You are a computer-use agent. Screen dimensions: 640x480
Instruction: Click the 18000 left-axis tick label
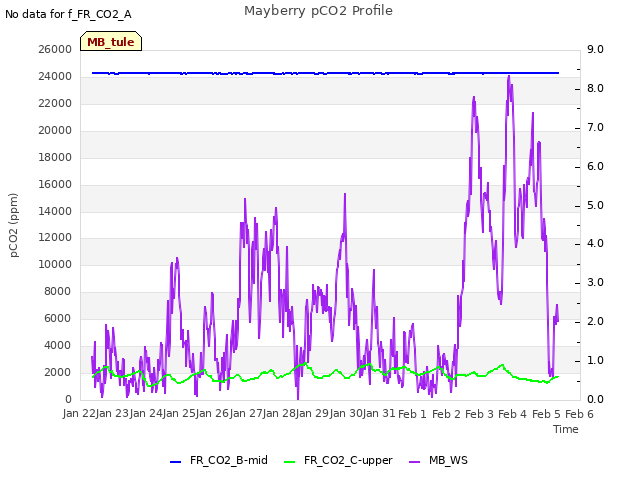pos(55,157)
